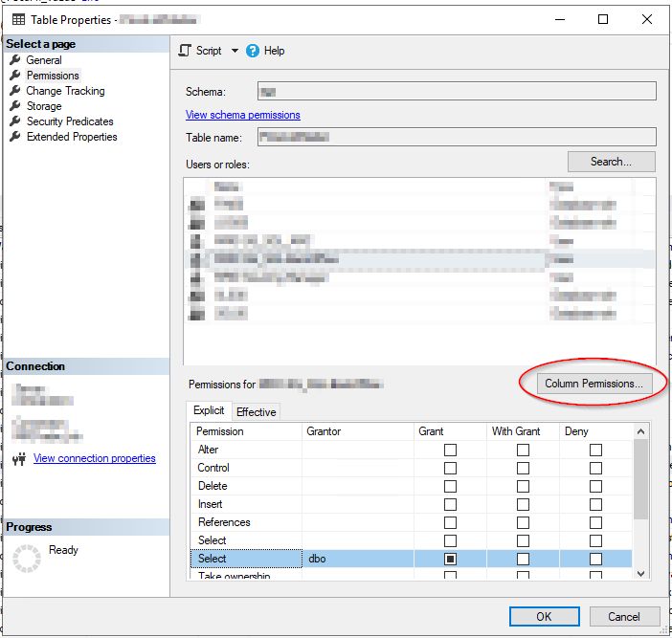Image resolution: width=672 pixels, height=638 pixels.
Task: Open the General page
Action: point(44,60)
